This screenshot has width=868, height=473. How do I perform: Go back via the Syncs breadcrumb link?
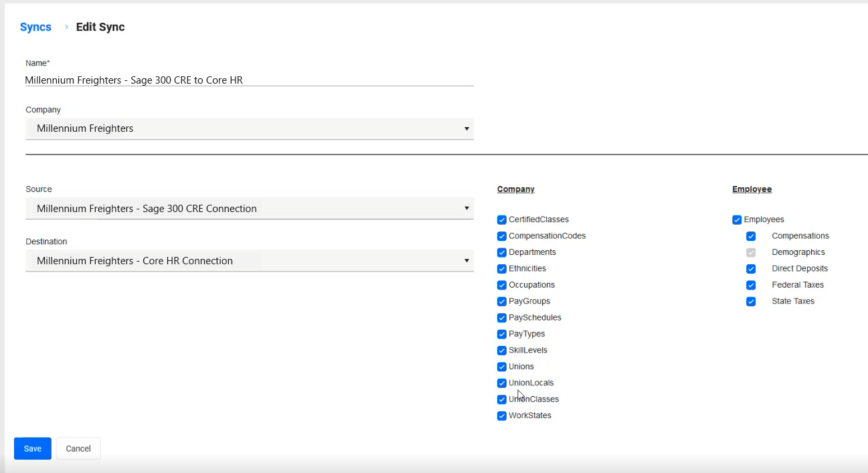[x=35, y=27]
